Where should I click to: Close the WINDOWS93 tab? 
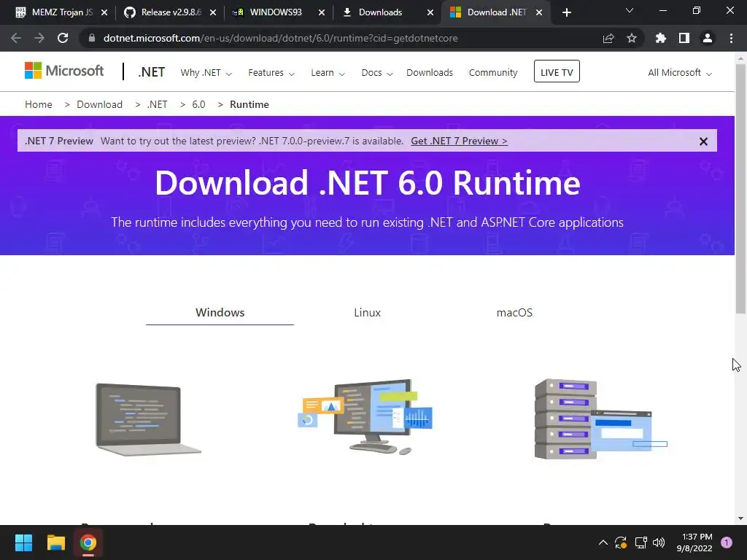click(x=322, y=12)
